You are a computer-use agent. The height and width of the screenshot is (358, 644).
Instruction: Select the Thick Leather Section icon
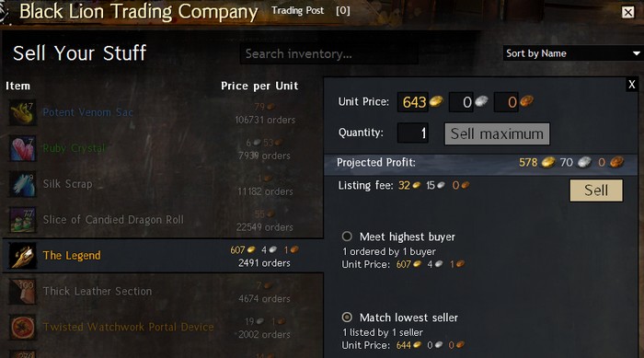tap(23, 292)
